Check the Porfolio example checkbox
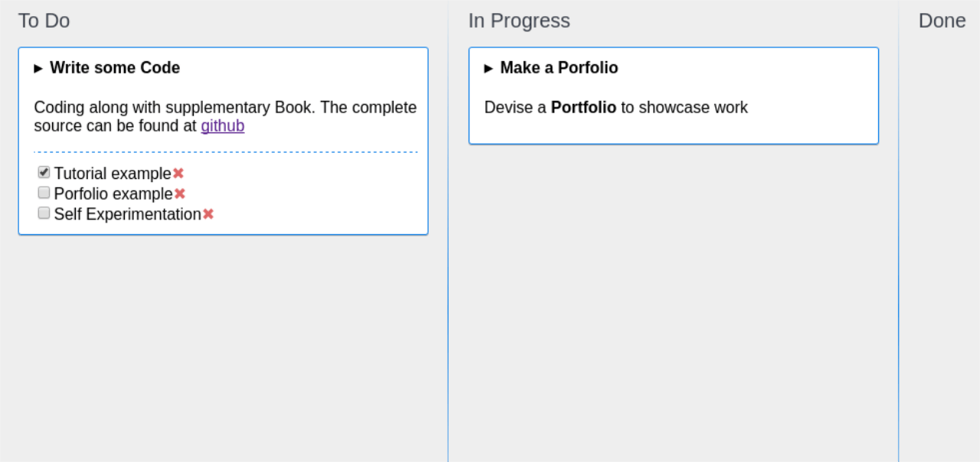Viewport: 980px width, 462px height. (x=44, y=193)
